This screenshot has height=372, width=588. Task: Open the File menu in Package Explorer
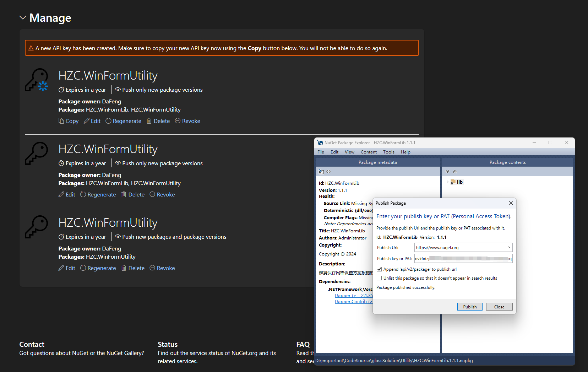click(321, 152)
